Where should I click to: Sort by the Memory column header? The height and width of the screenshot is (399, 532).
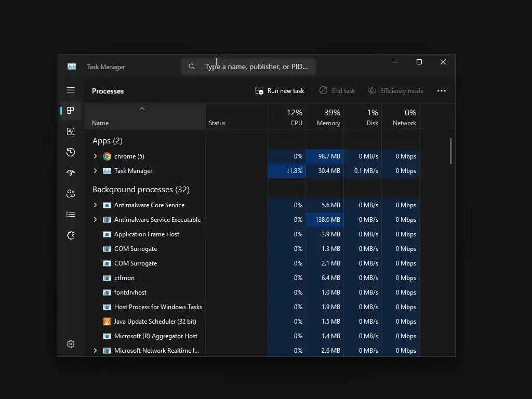(x=325, y=116)
